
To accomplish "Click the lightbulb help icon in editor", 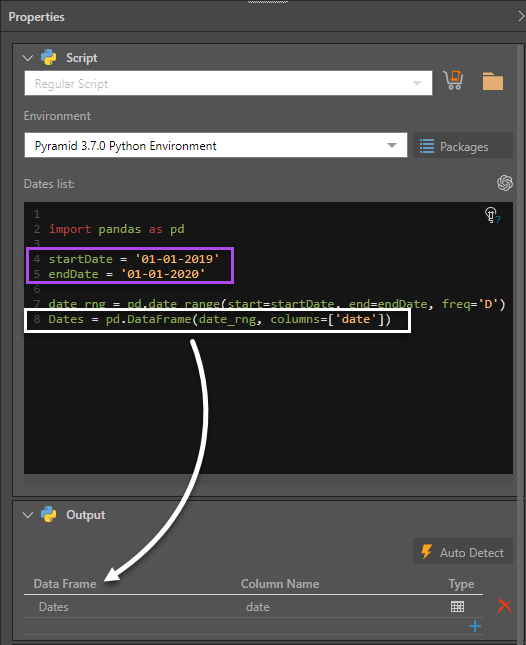I will click(491, 215).
